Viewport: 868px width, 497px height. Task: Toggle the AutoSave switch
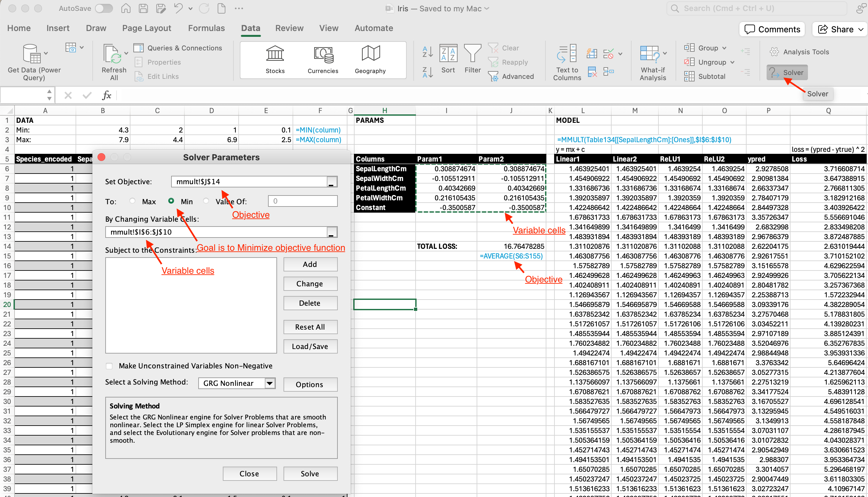(104, 8)
